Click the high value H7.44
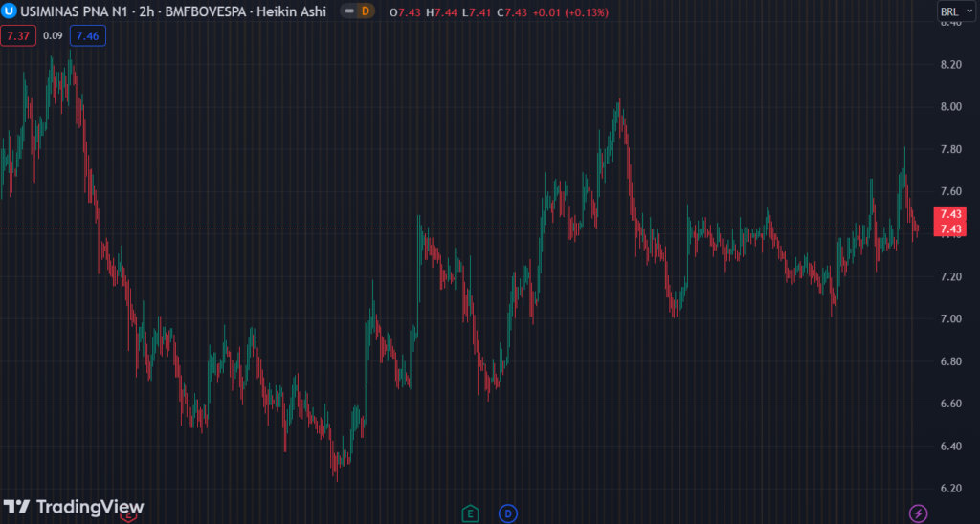Screen dimensions: 980x524 click(442, 12)
